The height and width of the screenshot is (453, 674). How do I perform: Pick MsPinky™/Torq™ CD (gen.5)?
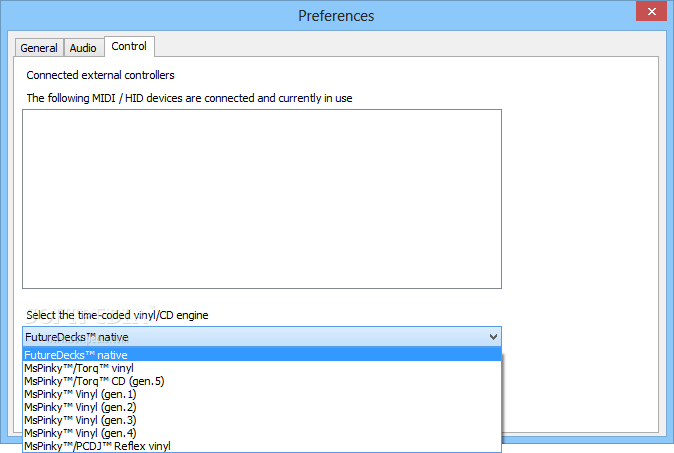(x=262, y=381)
